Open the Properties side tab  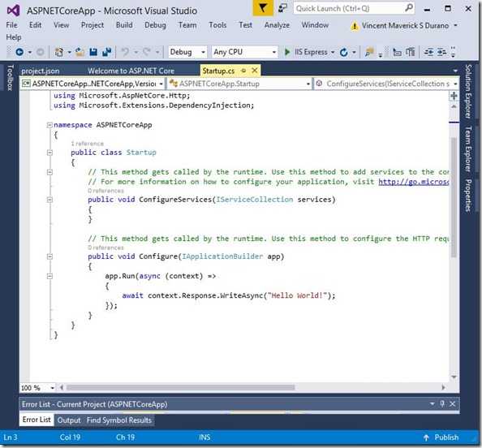click(468, 196)
